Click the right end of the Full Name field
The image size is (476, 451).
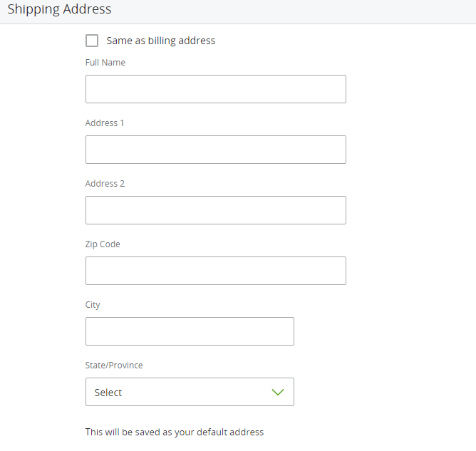(x=335, y=89)
